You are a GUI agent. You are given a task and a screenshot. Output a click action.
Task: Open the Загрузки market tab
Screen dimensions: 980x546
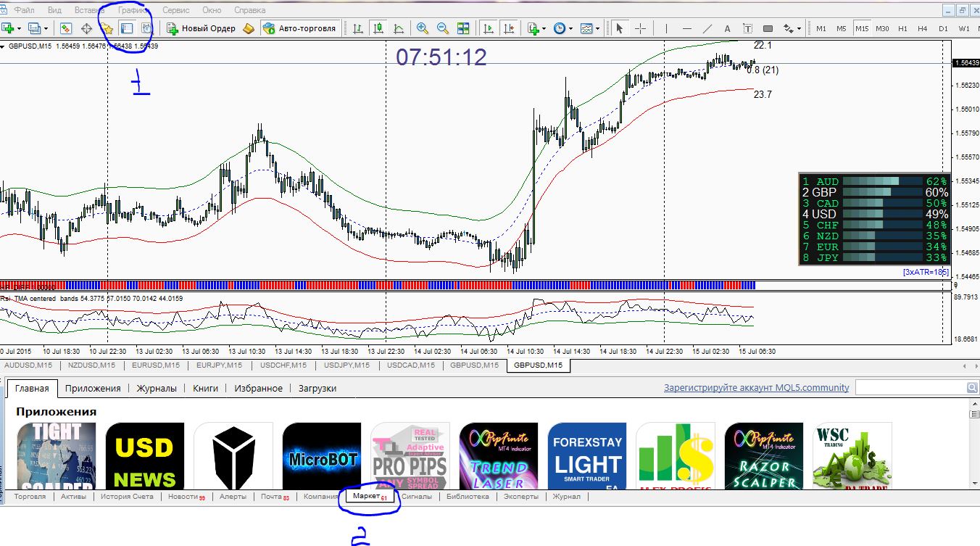click(317, 388)
